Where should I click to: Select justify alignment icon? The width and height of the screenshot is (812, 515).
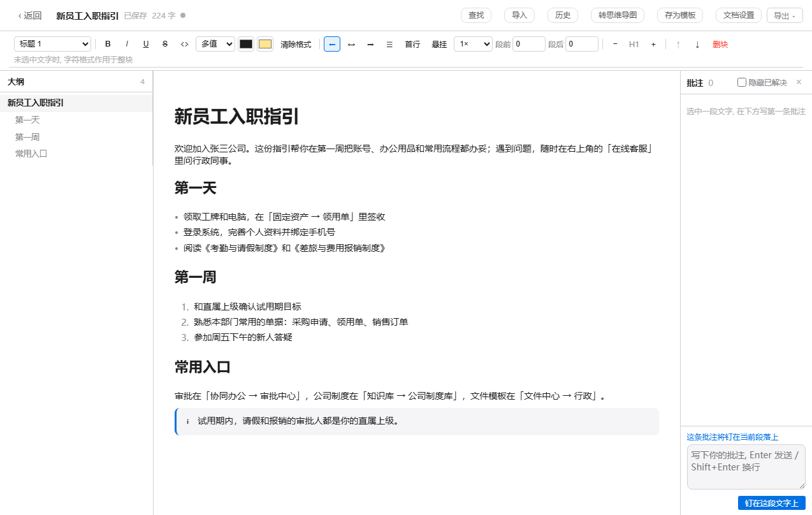[389, 44]
